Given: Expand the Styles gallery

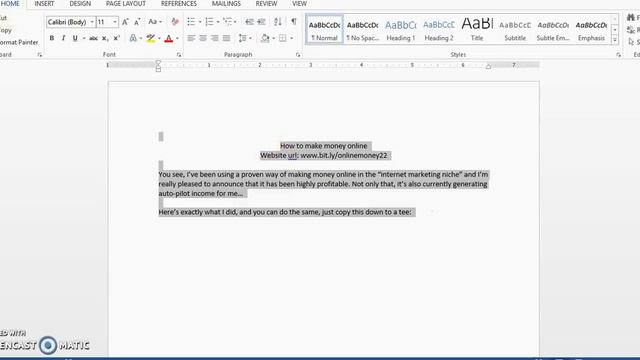Looking at the screenshot, I should coord(615,40).
